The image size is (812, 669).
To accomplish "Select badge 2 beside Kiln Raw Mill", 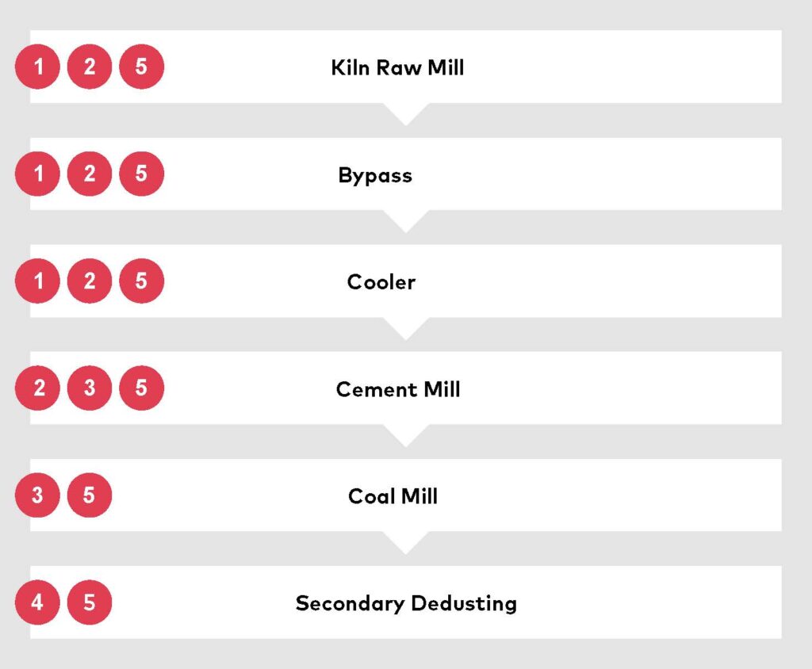I will coord(90,67).
